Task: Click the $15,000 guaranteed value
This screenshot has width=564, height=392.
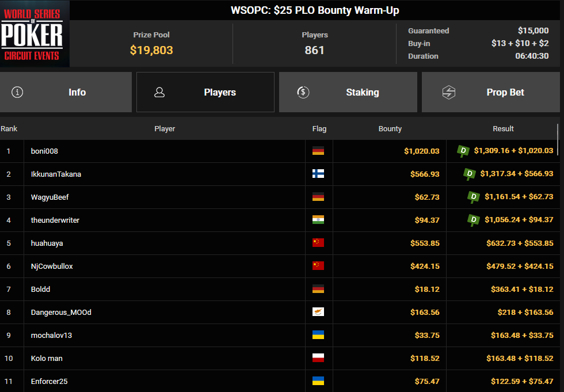Action: click(533, 31)
